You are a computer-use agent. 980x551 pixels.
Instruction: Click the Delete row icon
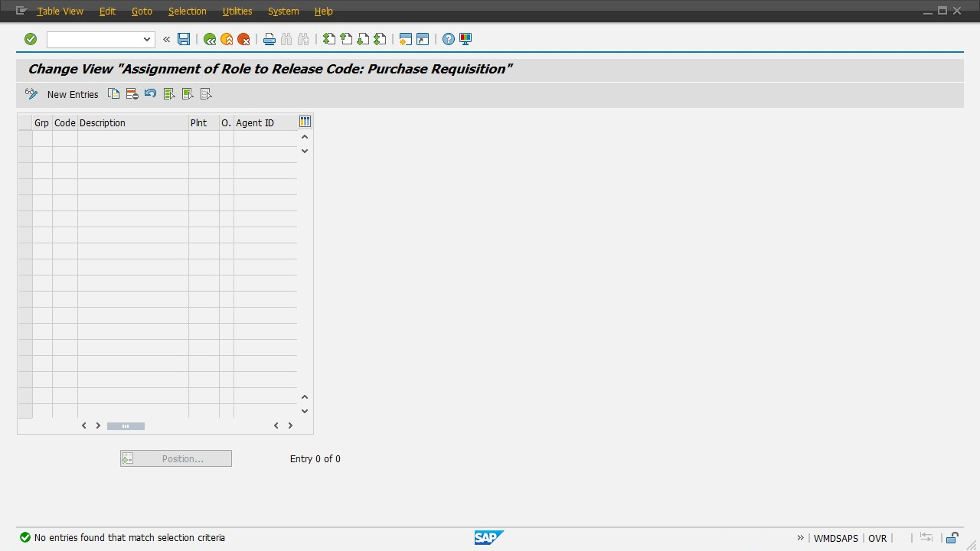(132, 94)
